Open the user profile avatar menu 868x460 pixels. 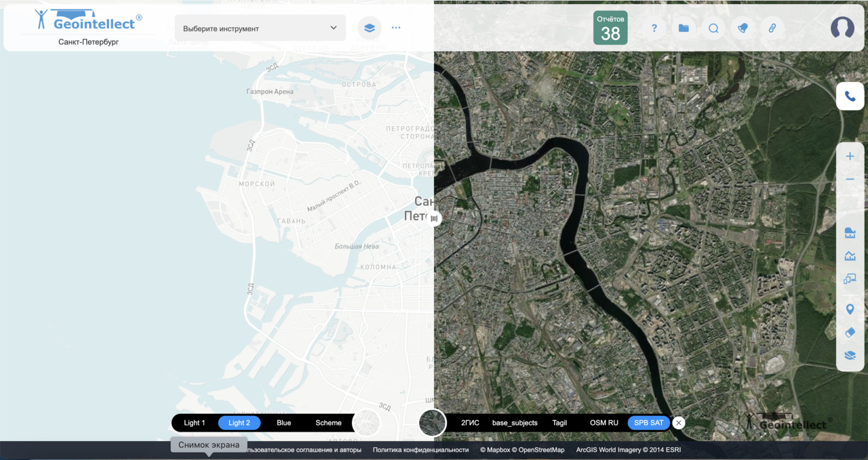(x=842, y=28)
